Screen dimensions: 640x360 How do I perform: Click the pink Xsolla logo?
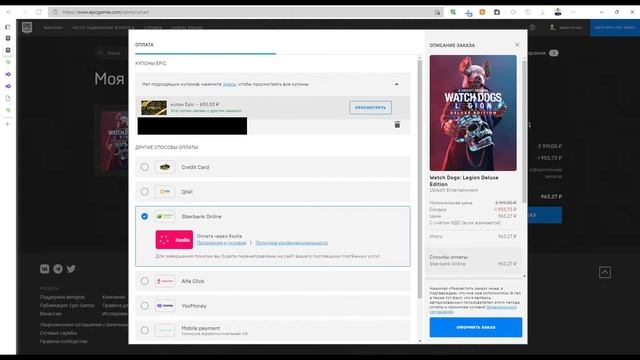(174, 240)
